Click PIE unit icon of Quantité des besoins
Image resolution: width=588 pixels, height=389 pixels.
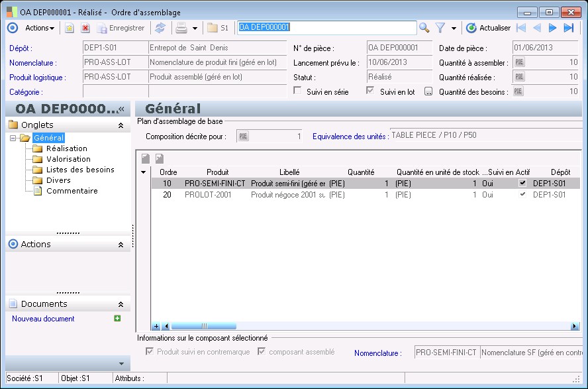point(518,91)
